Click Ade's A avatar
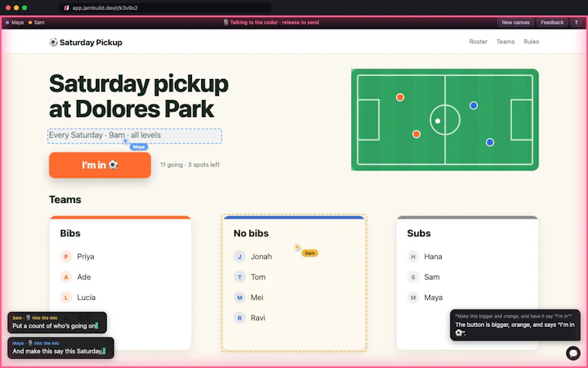 pyautogui.click(x=66, y=277)
